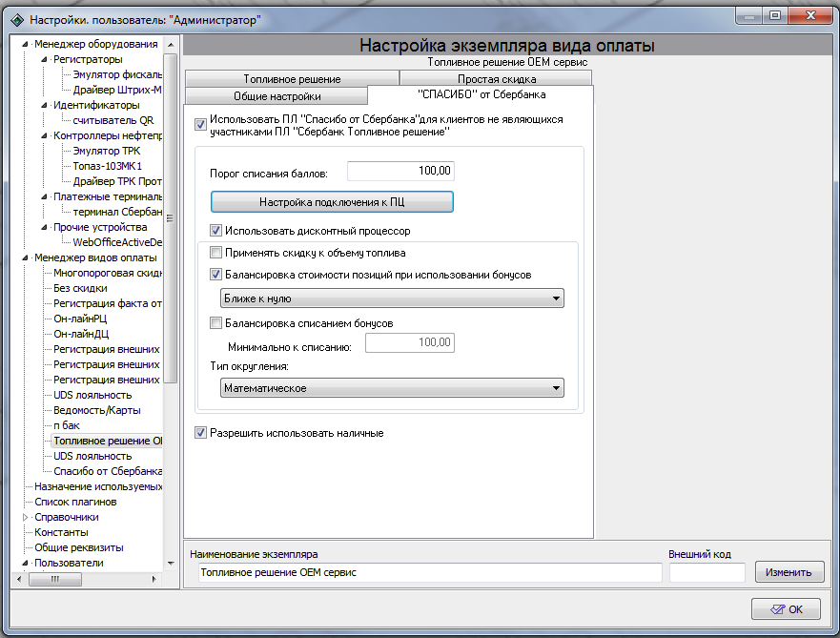The width and height of the screenshot is (840, 638).
Task: Click the 'Порог списания баллов' input field
Action: (400, 171)
